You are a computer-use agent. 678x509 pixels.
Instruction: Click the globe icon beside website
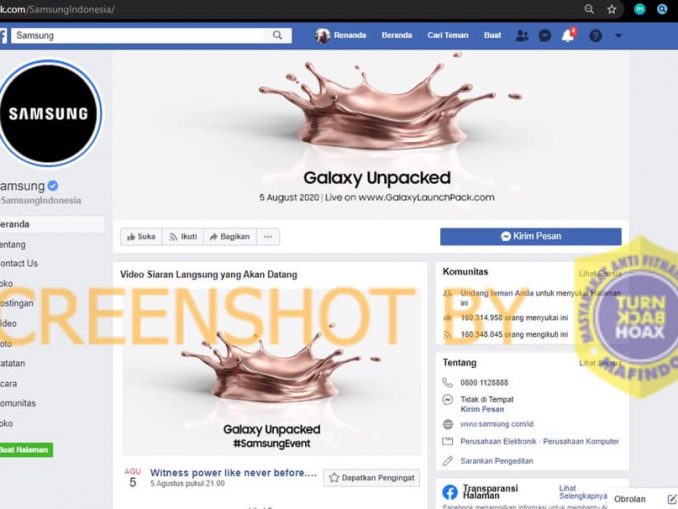click(x=448, y=424)
